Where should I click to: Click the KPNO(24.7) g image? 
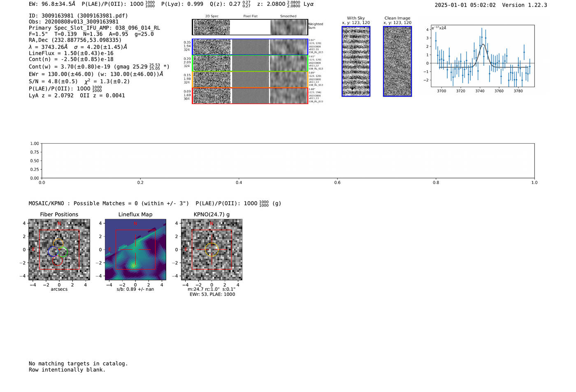pyautogui.click(x=211, y=250)
